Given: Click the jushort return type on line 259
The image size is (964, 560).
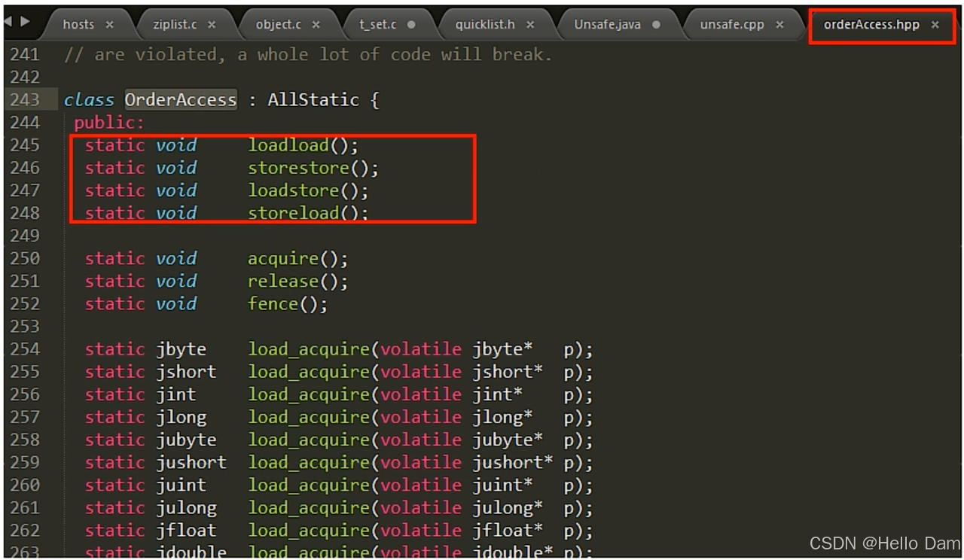Looking at the screenshot, I should pos(191,462).
